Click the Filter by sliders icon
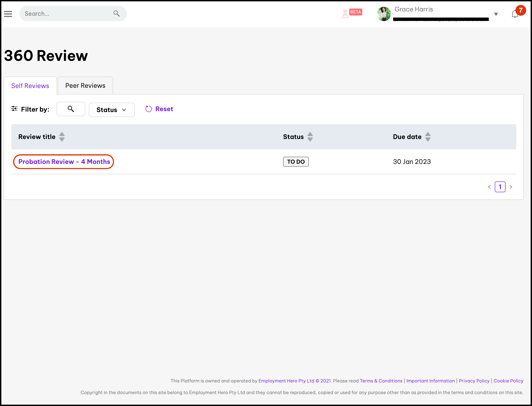 point(14,109)
